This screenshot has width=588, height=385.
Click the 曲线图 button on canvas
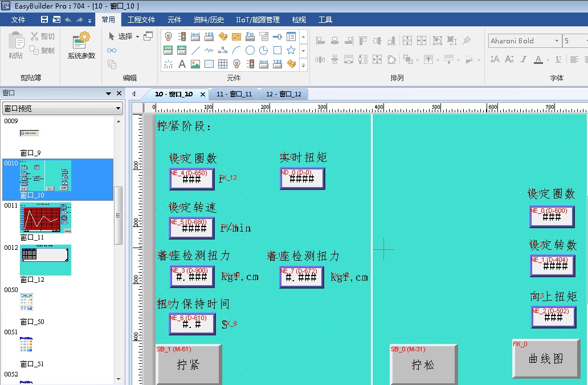(546, 358)
